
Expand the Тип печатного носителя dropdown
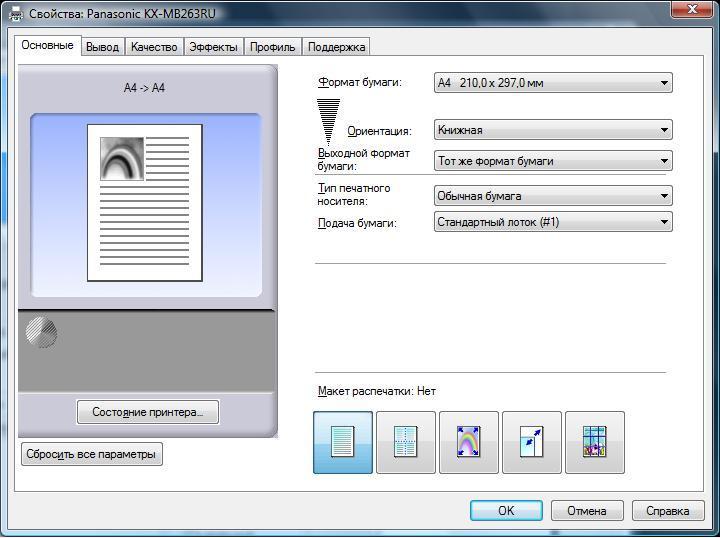(x=553, y=196)
